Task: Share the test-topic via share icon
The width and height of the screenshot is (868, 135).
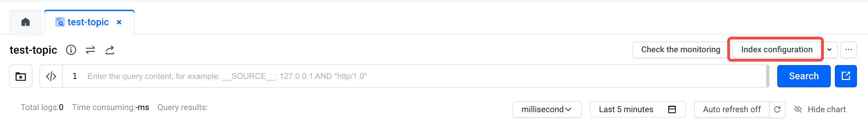Action: click(x=110, y=50)
